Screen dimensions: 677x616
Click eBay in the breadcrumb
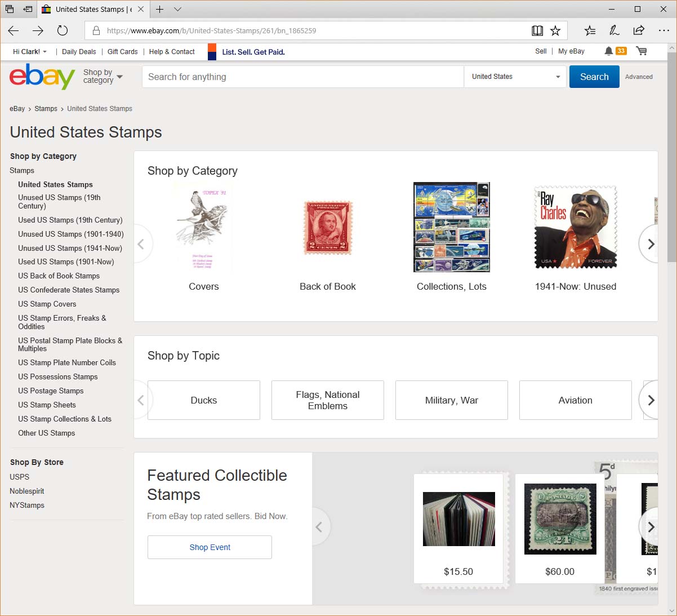(17, 109)
